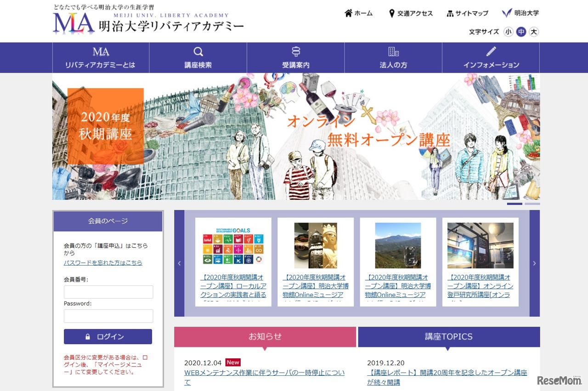Screen dimensions: 588x391
Task: Open the オンライン登戸研究所講座 course link
Action: (x=480, y=288)
